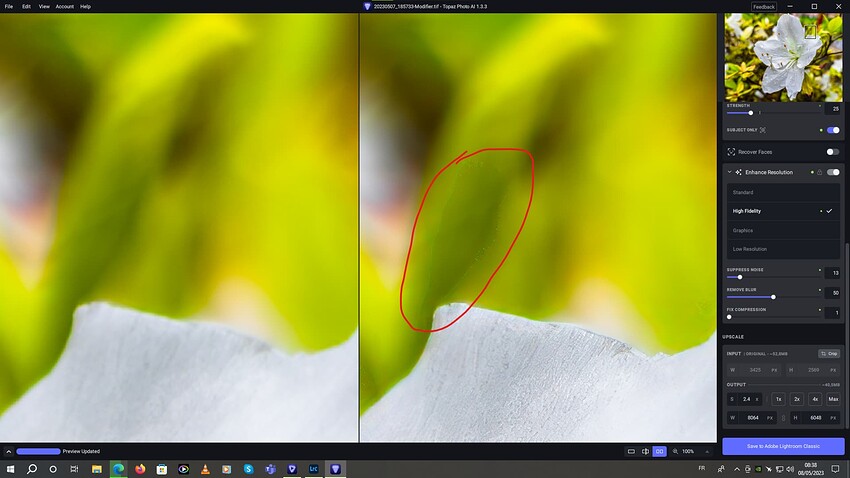Toggle the Subject Only switch
This screenshot has width=850, height=478.
[x=832, y=130]
